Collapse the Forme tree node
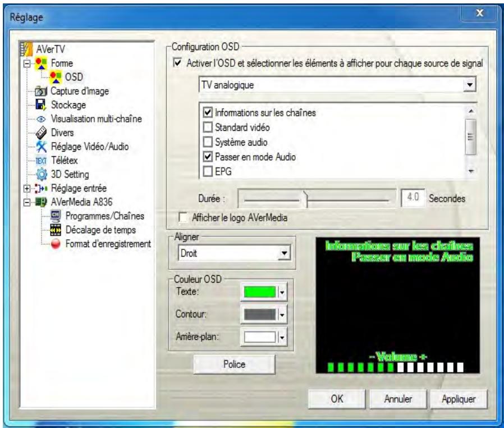504x428 pixels. tap(27, 63)
